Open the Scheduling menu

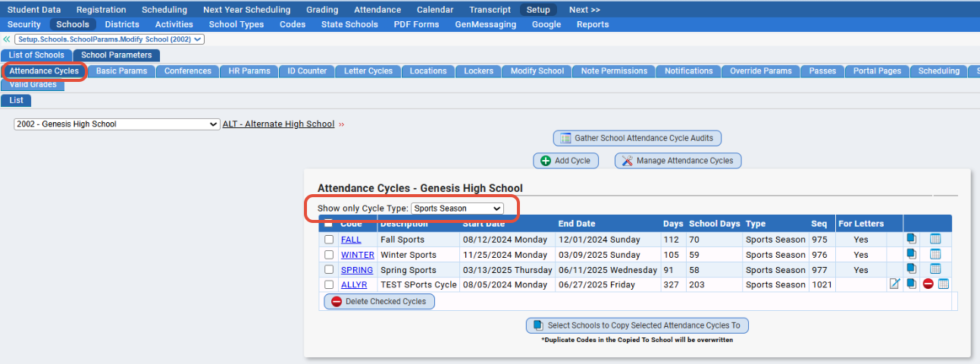point(164,10)
